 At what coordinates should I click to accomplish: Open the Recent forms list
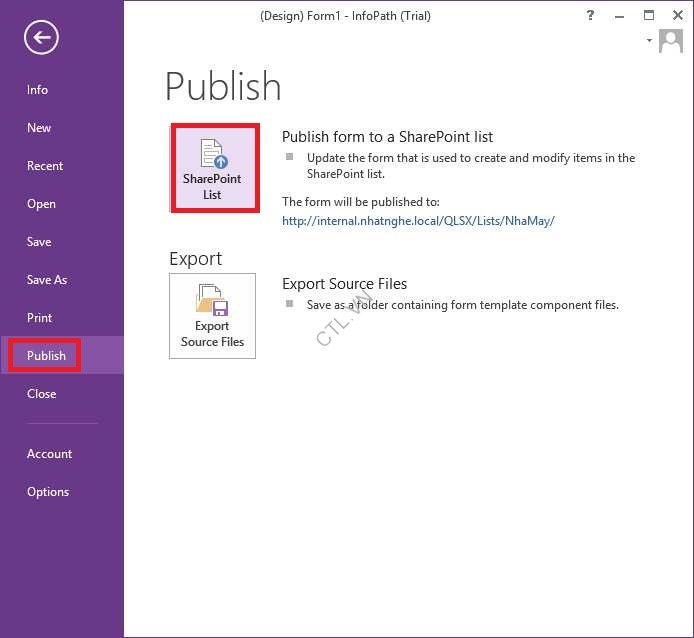click(x=45, y=166)
